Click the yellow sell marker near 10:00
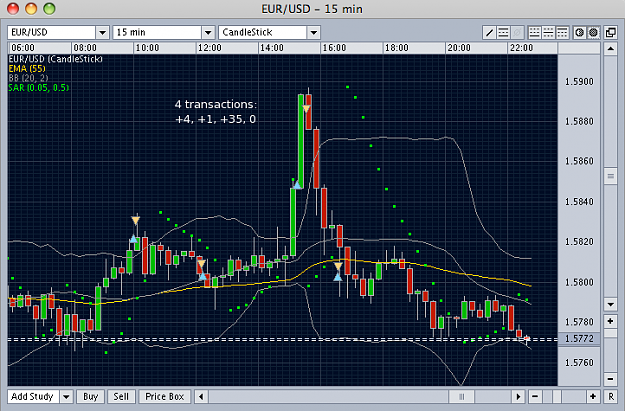 (x=136, y=220)
